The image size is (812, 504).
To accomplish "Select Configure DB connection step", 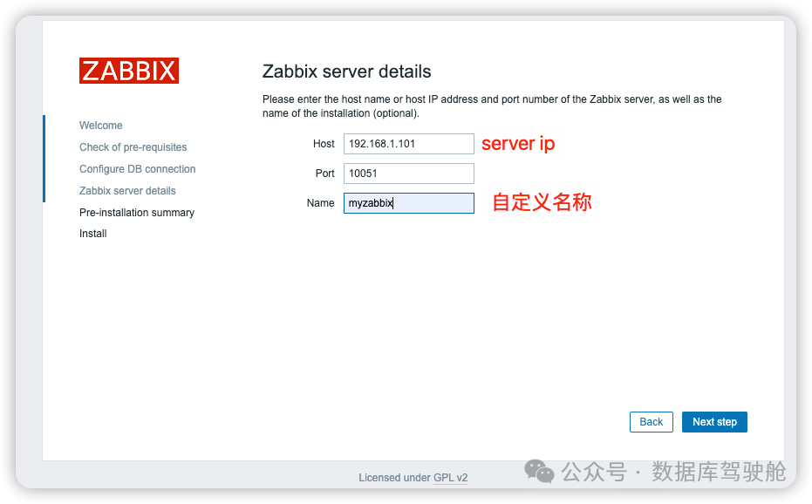I will pos(137,169).
